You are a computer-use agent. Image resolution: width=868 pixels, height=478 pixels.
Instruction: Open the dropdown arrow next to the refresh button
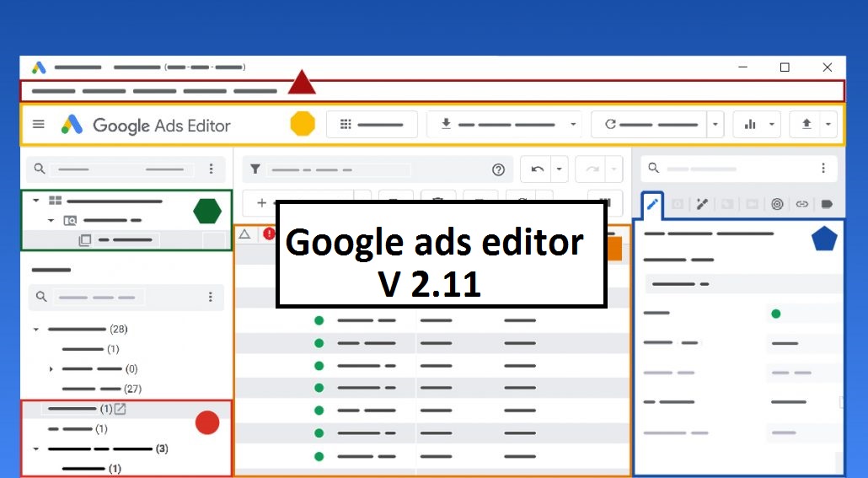(715, 125)
